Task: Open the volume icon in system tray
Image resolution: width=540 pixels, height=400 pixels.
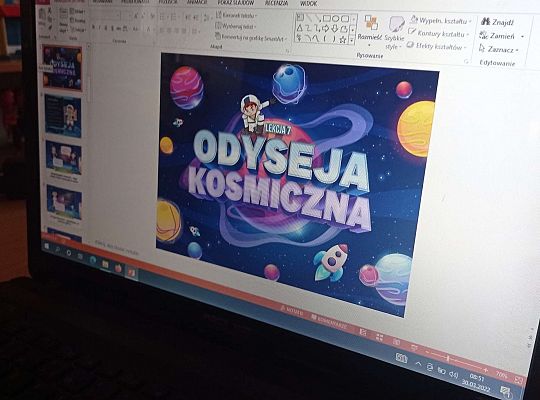Action: coord(454,375)
